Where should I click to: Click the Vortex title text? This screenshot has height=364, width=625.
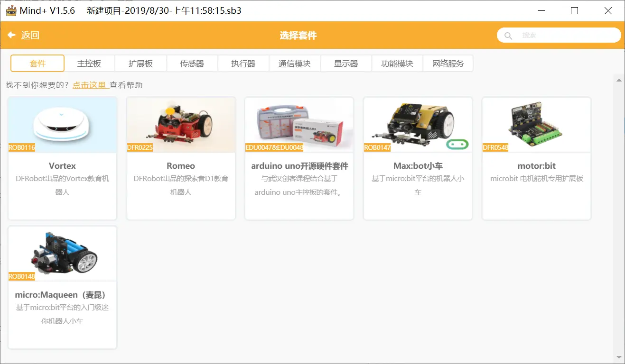tap(62, 166)
